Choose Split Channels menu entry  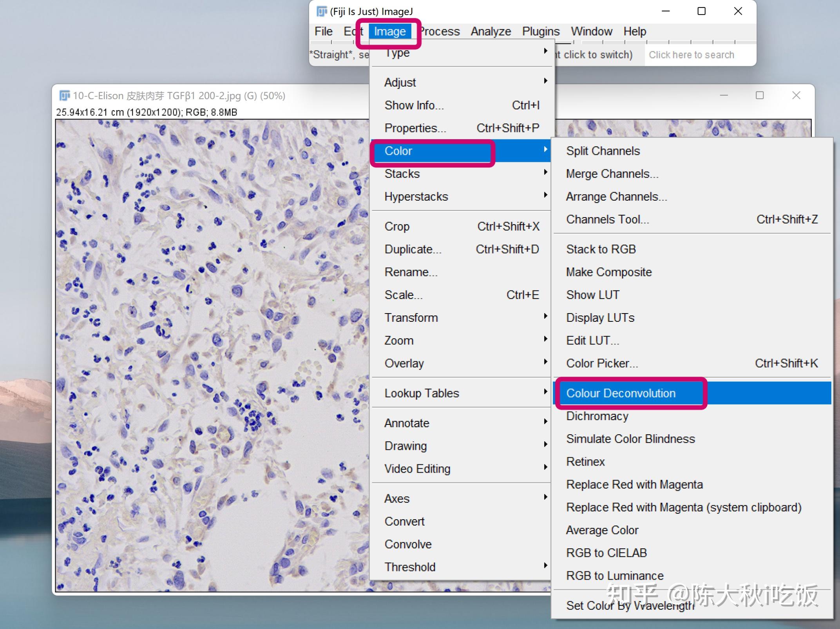(603, 151)
